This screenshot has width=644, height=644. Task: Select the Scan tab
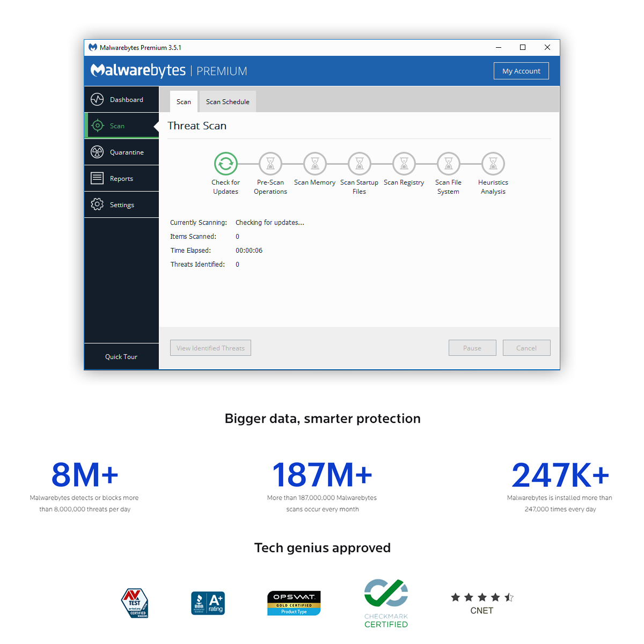pos(184,102)
